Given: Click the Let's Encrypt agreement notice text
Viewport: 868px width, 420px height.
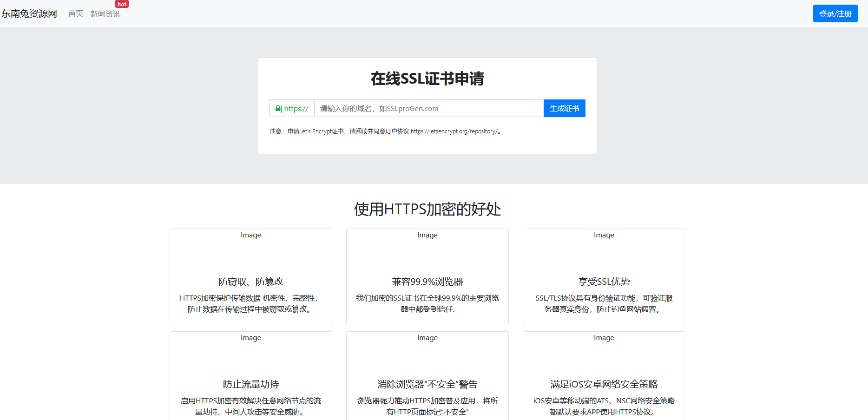Looking at the screenshot, I should point(385,131).
